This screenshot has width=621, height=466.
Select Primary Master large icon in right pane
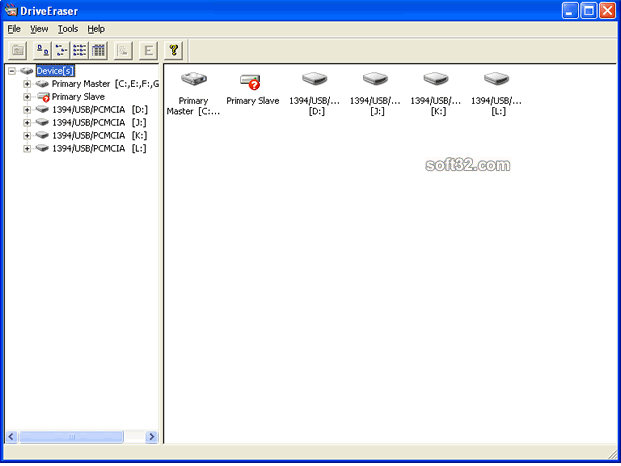[x=194, y=79]
